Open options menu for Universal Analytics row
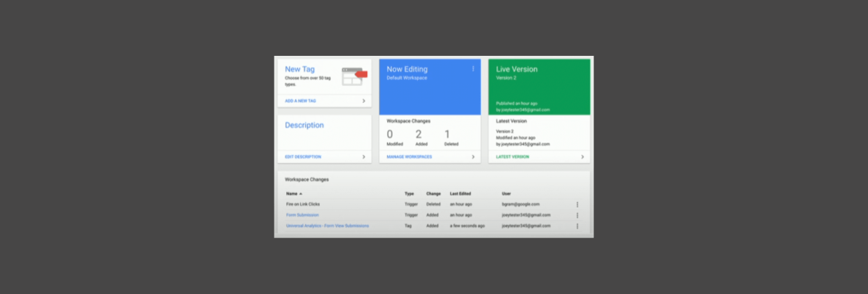The image size is (868, 294). pyautogui.click(x=577, y=226)
